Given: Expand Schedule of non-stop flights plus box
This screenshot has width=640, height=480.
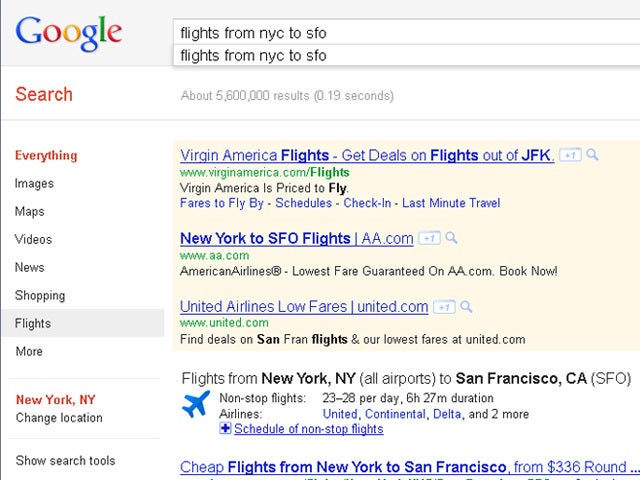Looking at the screenshot, I should (225, 429).
